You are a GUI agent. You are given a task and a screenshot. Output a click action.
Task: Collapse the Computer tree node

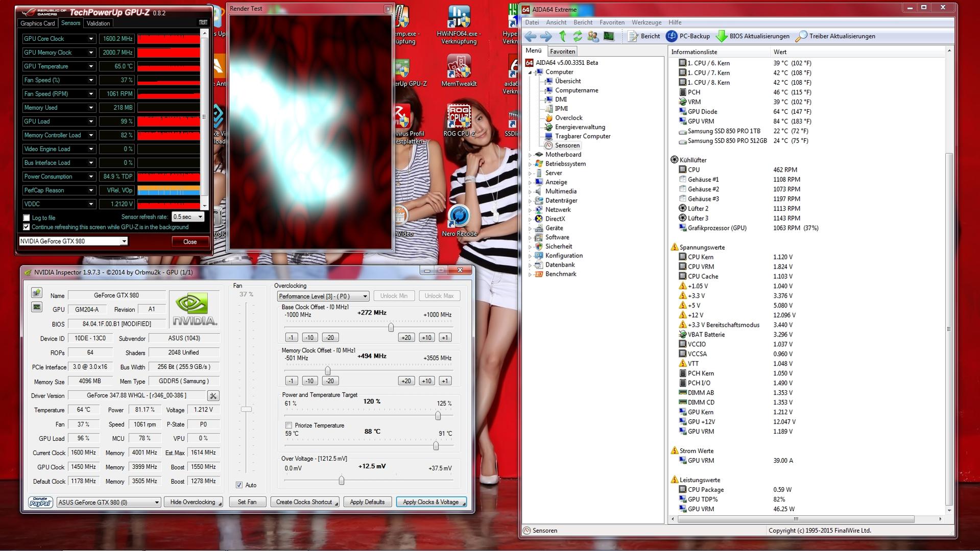(x=530, y=73)
